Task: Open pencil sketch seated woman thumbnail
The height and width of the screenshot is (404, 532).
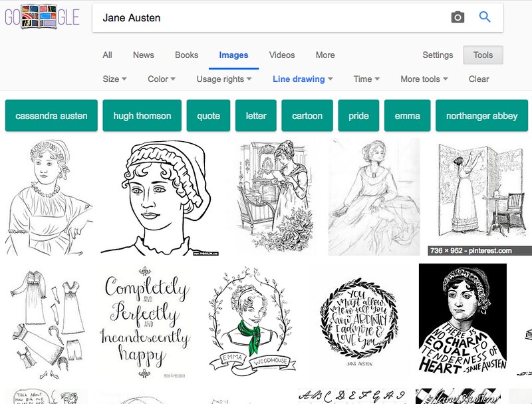Action: pos(374,196)
